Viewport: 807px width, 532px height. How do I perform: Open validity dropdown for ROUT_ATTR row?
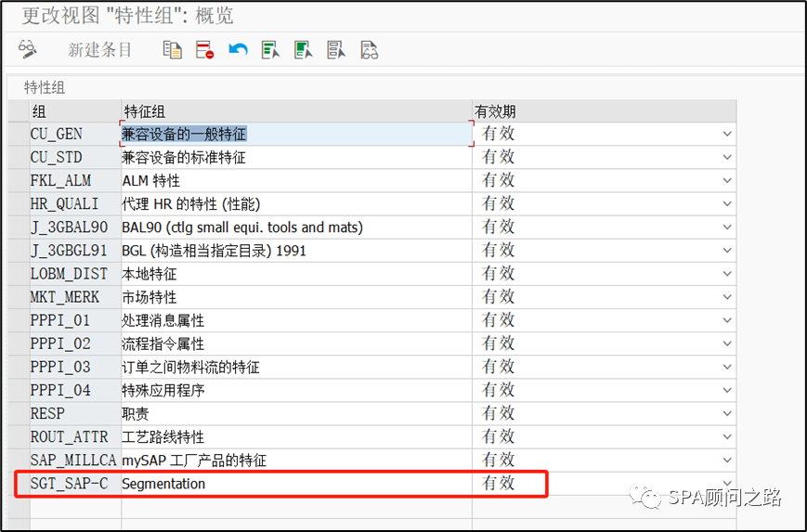pyautogui.click(x=727, y=436)
